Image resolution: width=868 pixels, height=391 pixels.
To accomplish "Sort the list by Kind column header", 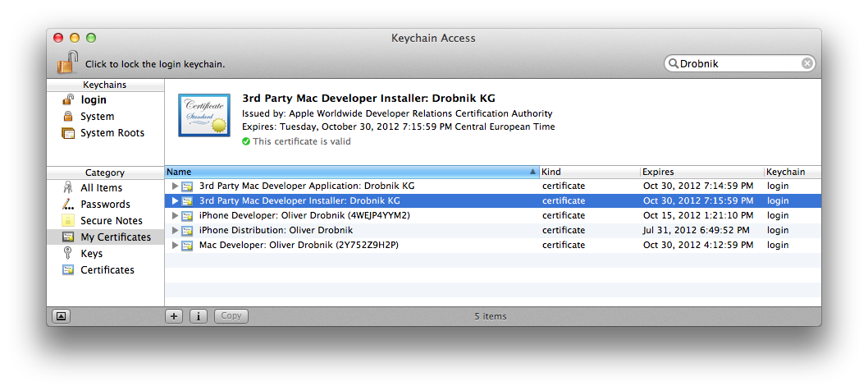I will tap(590, 172).
